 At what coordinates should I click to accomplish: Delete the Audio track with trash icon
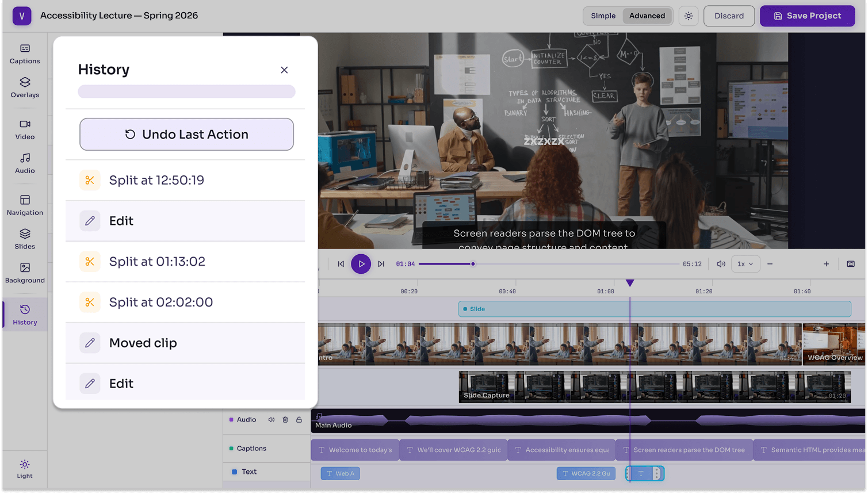[285, 420]
